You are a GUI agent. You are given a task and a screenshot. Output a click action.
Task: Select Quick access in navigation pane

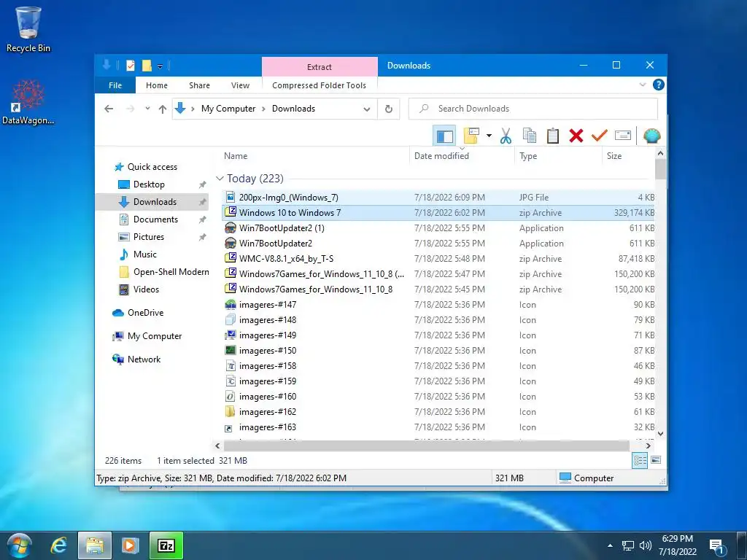152,167
